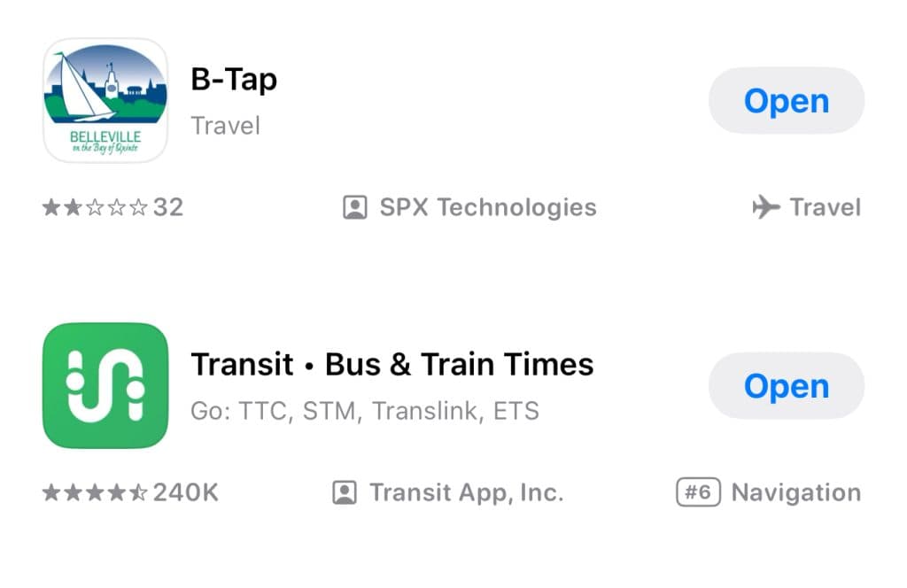907x588 pixels.
Task: Open the Transit app
Action: click(x=786, y=386)
